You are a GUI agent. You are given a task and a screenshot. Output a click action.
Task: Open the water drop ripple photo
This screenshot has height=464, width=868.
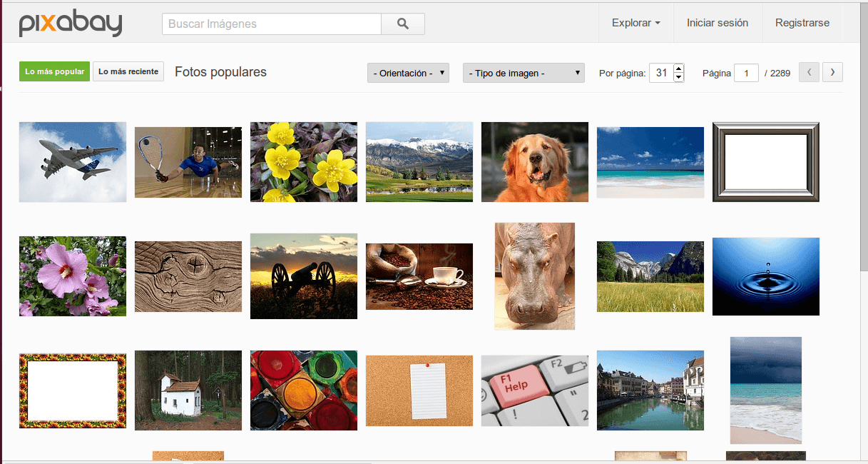[766, 276]
